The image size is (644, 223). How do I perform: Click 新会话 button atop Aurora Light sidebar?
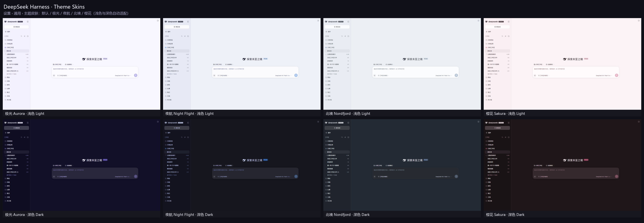[x=17, y=27]
